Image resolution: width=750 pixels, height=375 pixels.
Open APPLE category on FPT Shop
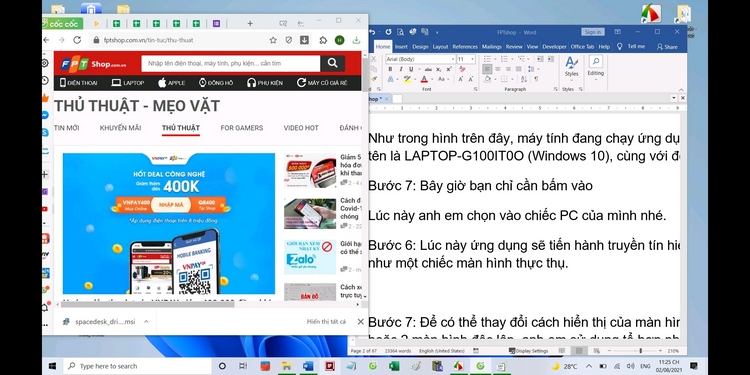(x=171, y=83)
